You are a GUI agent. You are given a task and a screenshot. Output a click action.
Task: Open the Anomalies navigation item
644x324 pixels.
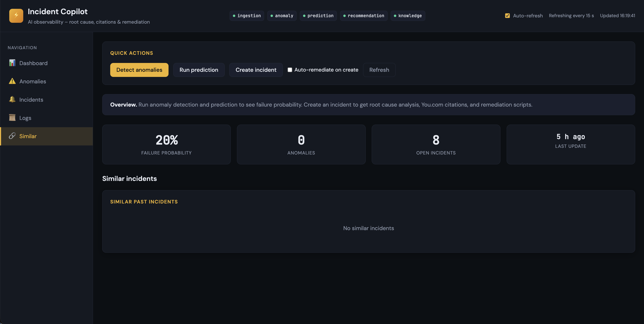click(x=33, y=81)
